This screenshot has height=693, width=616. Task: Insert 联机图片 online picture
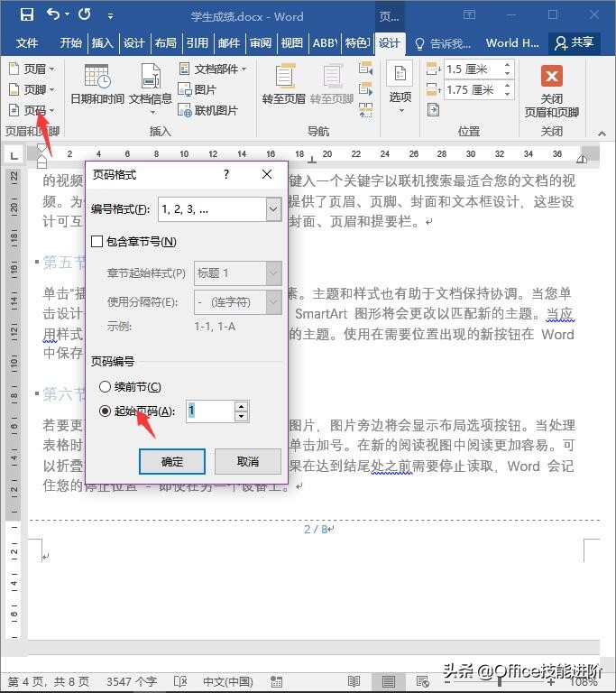click(x=207, y=110)
